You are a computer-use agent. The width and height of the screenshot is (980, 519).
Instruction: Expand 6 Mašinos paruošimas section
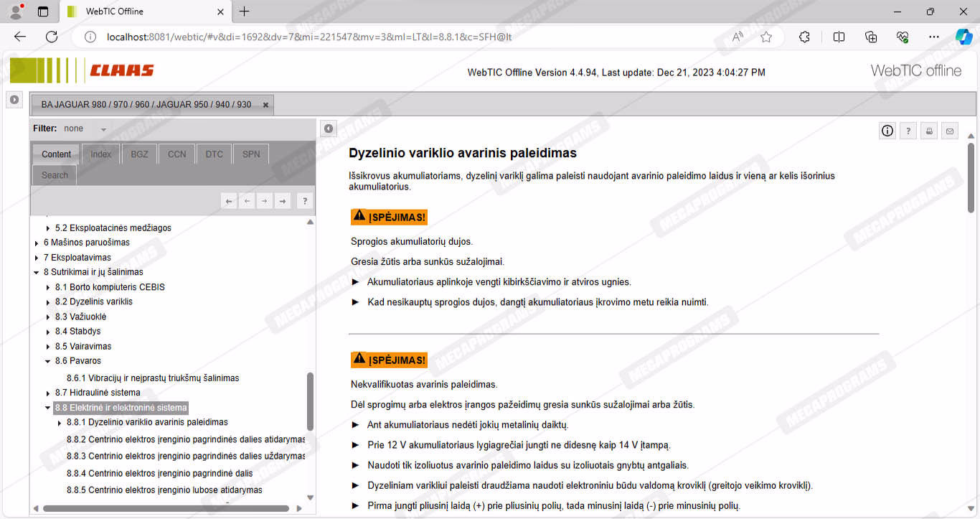coord(37,243)
